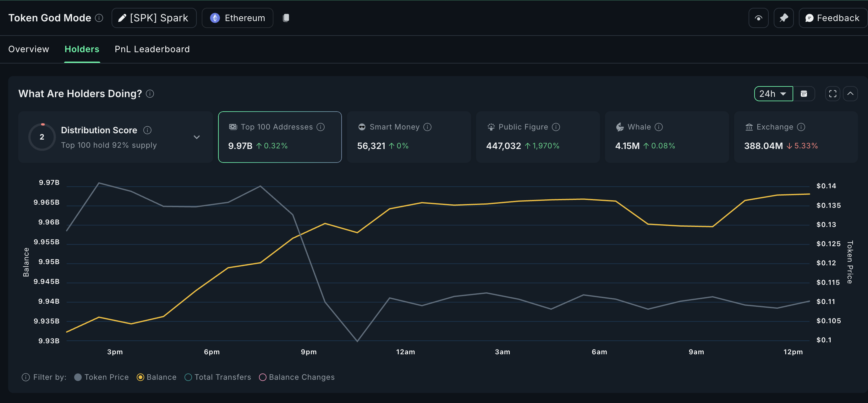Viewport: 868px width, 403px height.
Task: Open the 24h timeframe dropdown
Action: pyautogui.click(x=773, y=94)
